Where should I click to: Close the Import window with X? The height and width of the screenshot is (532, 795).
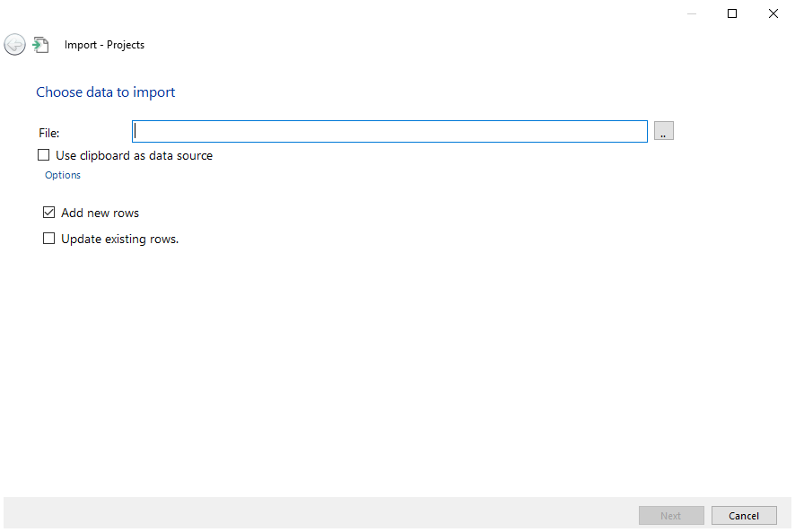pyautogui.click(x=773, y=13)
